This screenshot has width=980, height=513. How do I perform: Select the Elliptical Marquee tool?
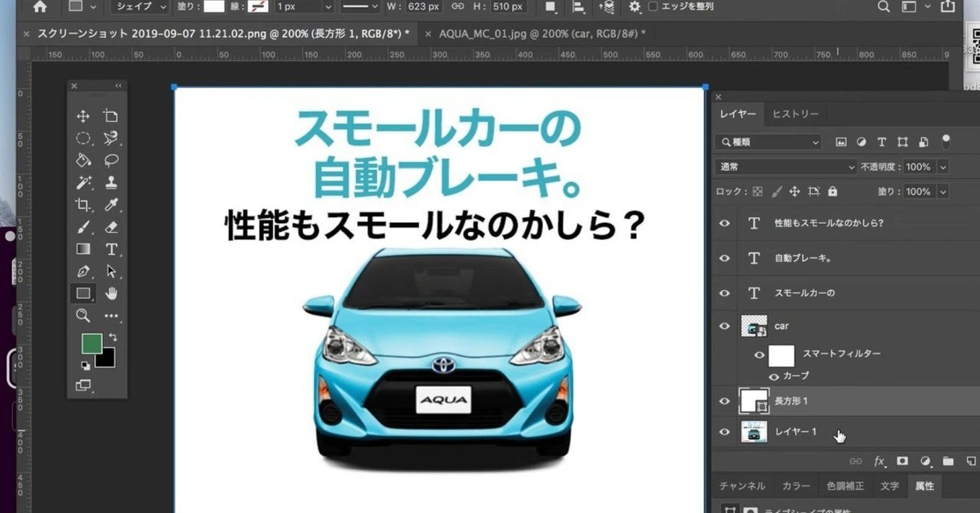[82, 138]
